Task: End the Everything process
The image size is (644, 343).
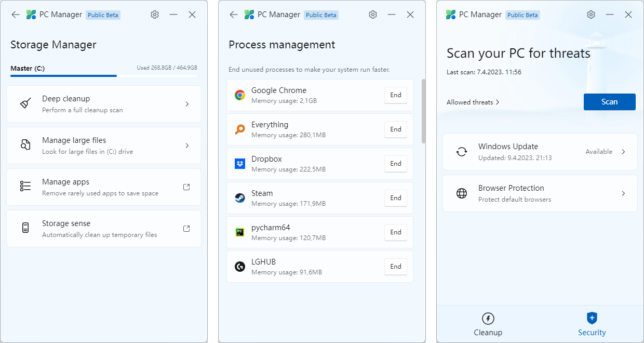Action: 396,129
